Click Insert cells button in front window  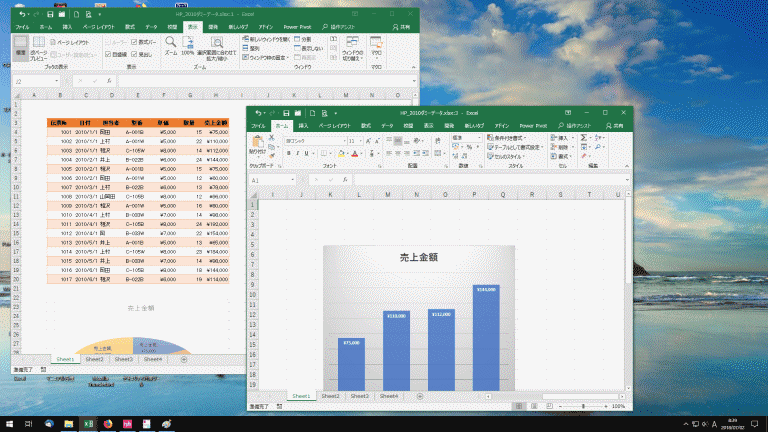[x=560, y=138]
